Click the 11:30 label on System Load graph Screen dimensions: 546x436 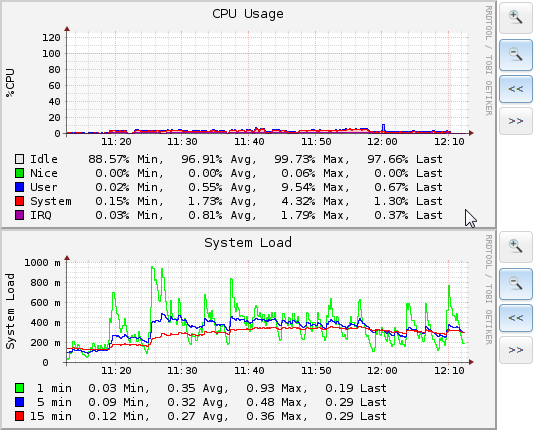[182, 371]
